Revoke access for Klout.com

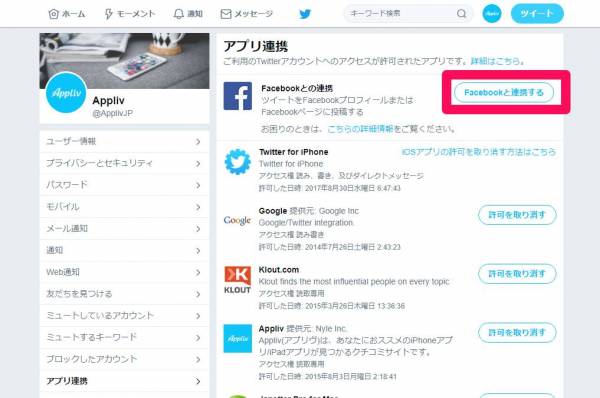pyautogui.click(x=517, y=274)
